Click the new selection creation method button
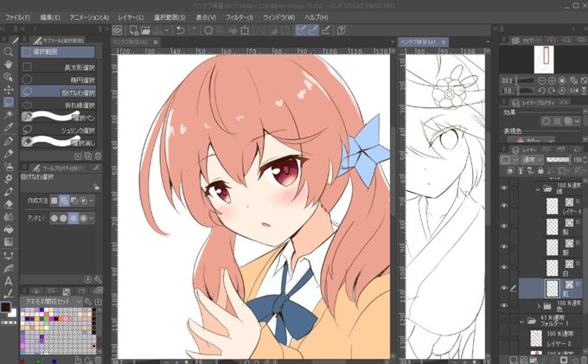588x364 pixels. tap(54, 201)
